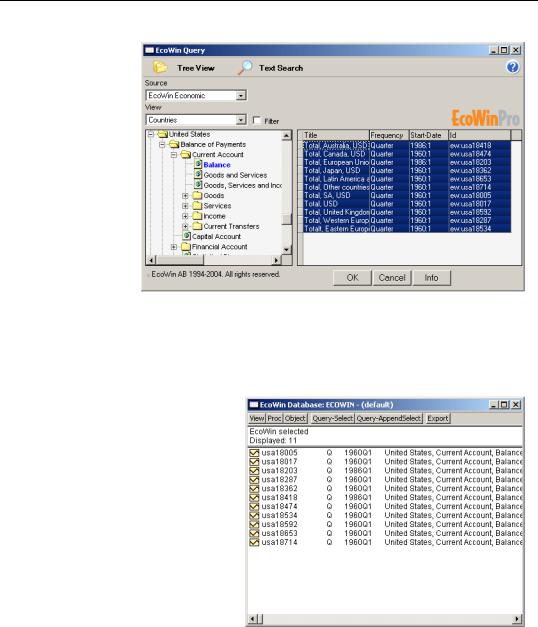Toggle the usa18653 checkmark icon

254,533
